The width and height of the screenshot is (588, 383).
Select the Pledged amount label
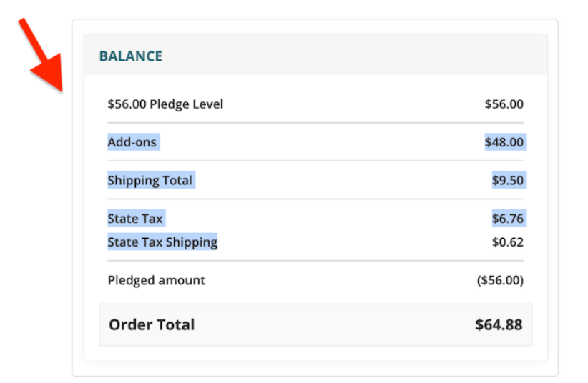pyautogui.click(x=156, y=280)
